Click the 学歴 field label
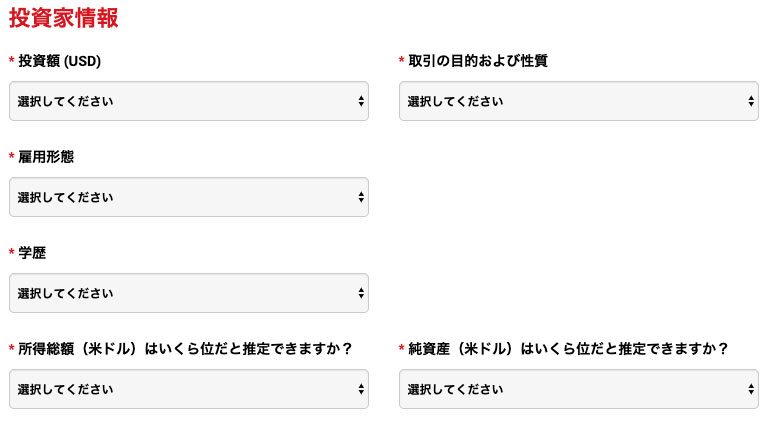Viewport: 774px width, 421px height. pyautogui.click(x=32, y=253)
